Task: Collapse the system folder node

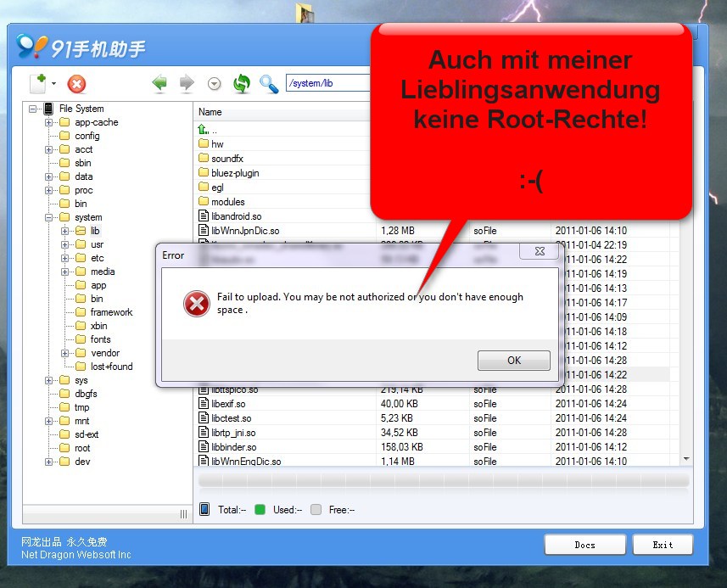Action: [48, 217]
